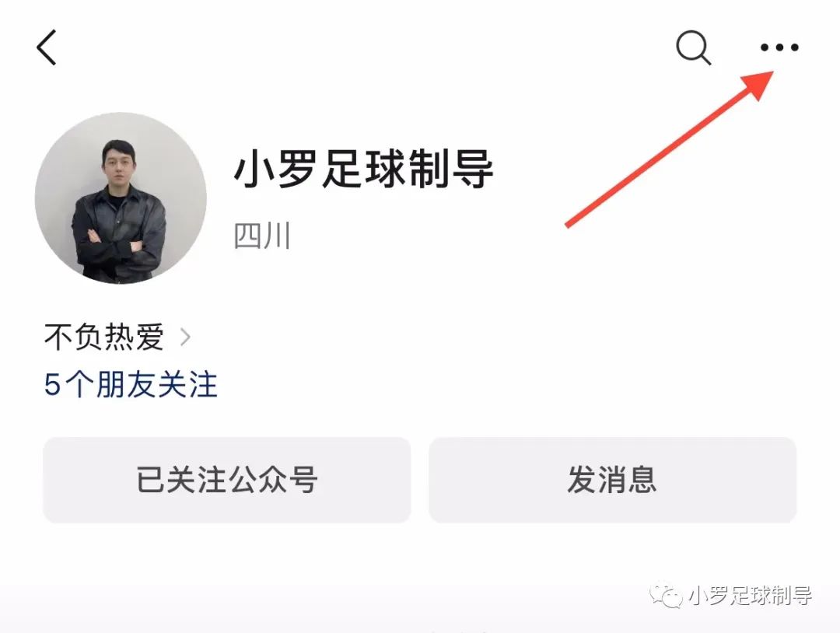Click the WeChat logo in the watermark

(666, 594)
